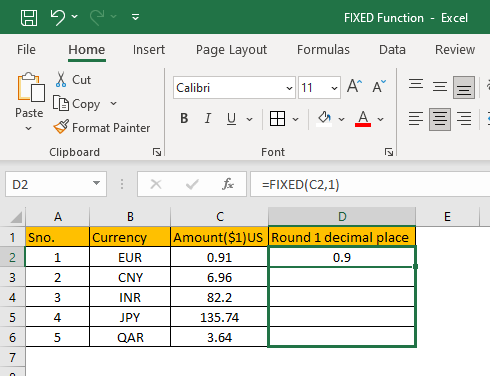Image resolution: width=490 pixels, height=376 pixels.
Task: Click cell D2 showing 0.9
Action: click(x=342, y=257)
